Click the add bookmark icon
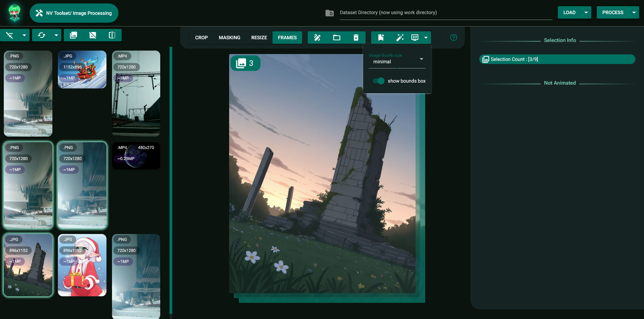Image resolution: width=644 pixels, height=319 pixels. click(x=380, y=38)
